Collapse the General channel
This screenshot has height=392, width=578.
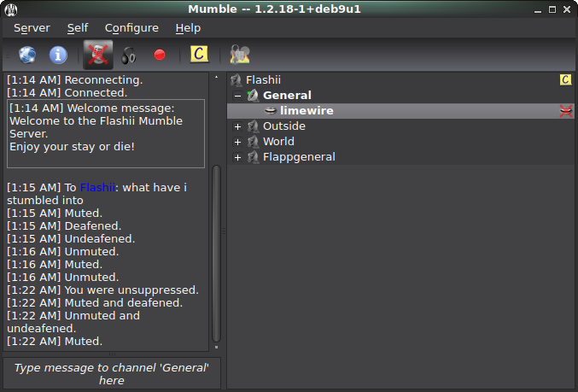pos(237,96)
